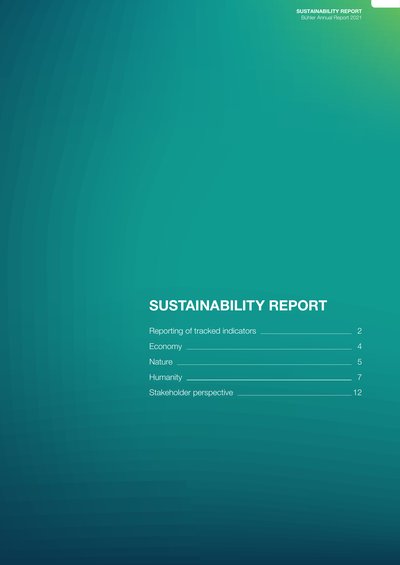
Task: Click the "Bühler Annual Report 2021" header line
Action: [x=331, y=17]
